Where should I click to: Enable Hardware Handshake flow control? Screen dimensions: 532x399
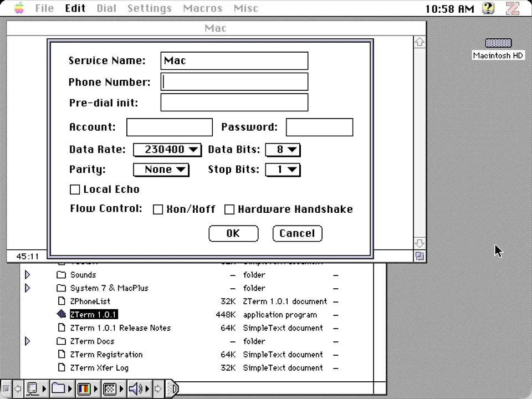tap(229, 209)
